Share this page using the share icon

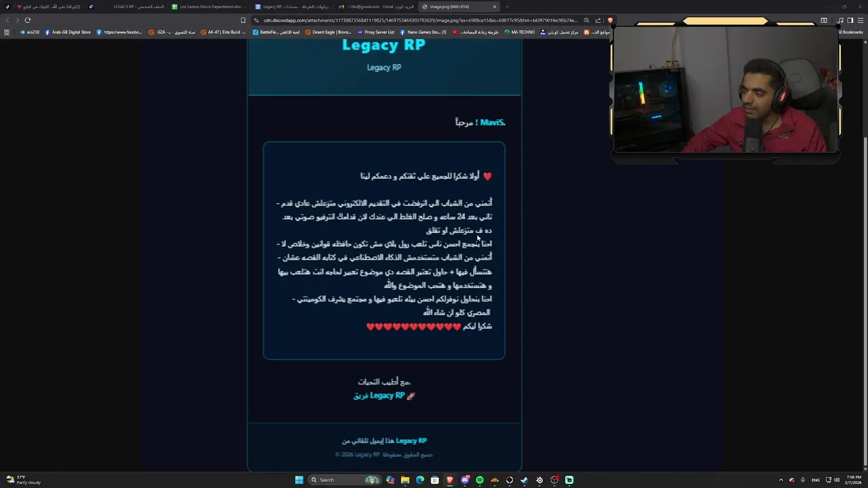click(598, 20)
